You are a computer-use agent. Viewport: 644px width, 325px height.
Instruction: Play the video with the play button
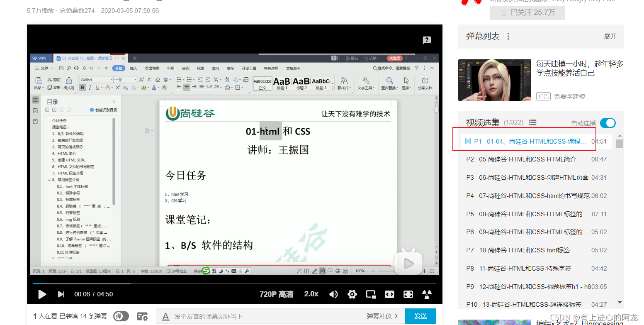[42, 294]
